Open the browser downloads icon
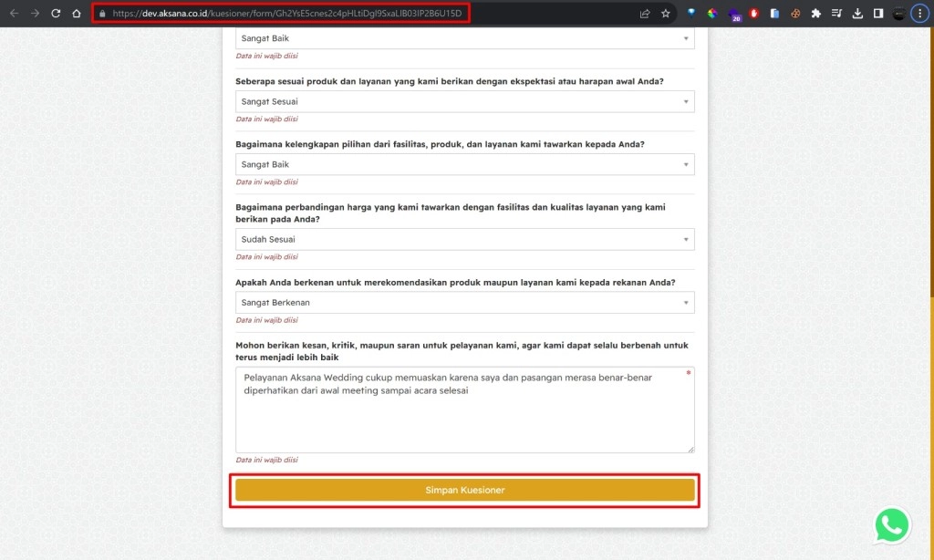Viewport: 934px width, 560px height. point(857,14)
